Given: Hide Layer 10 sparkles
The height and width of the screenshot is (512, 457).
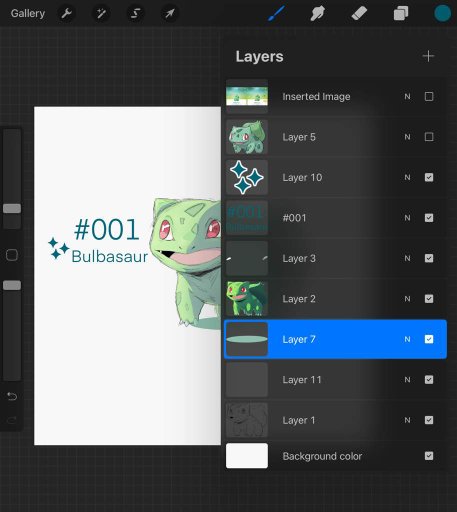Looking at the screenshot, I should (x=429, y=177).
